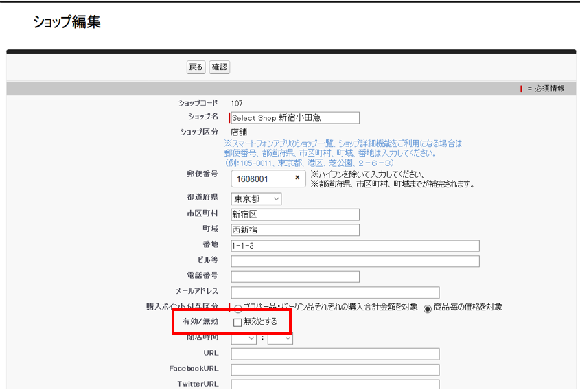Viewport: 580px width, 392px height.
Task: Click the TwitterURL input field
Action: click(335, 385)
